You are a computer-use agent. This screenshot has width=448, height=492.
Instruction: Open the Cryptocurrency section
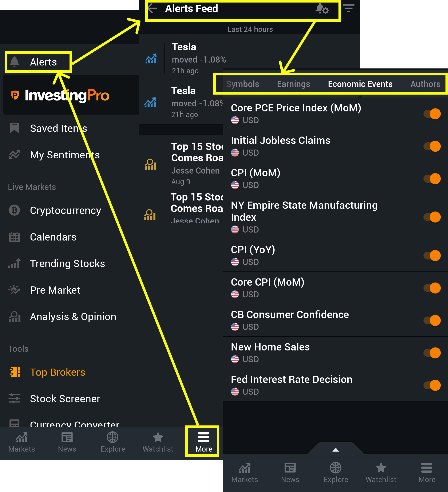65,210
